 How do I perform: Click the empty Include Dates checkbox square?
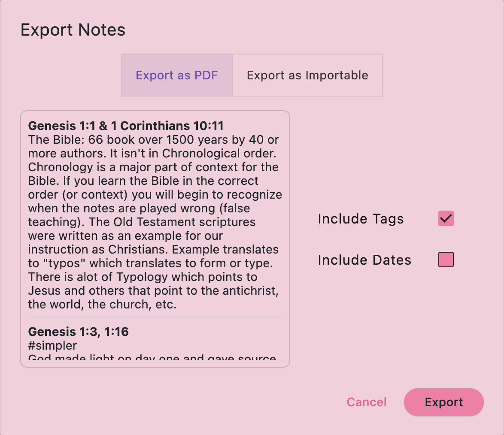click(x=446, y=260)
